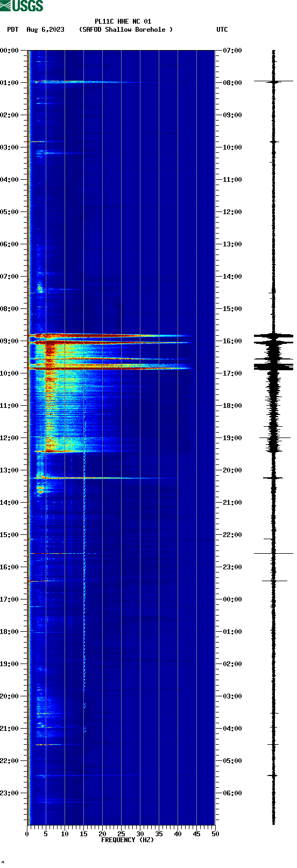Screen dimensions: 297x868
Task: Click the 50 Hz frequency tick label
Action: (x=215, y=834)
